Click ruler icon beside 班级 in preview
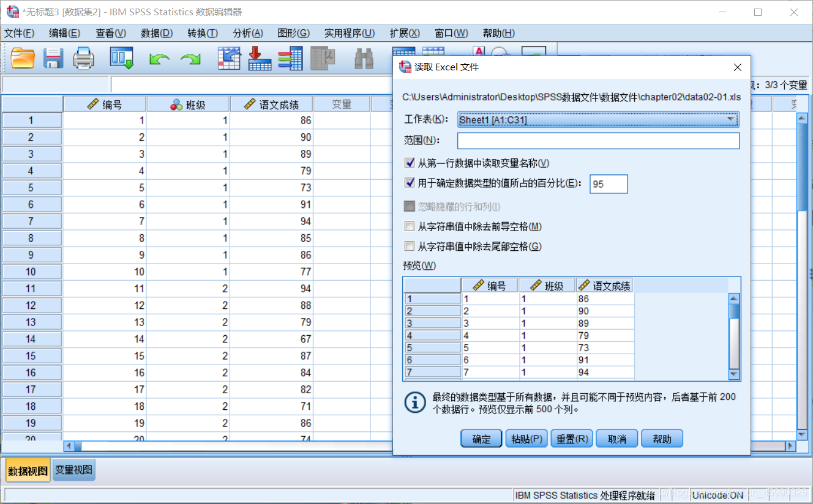Screen dimensions: 813x504 tap(536, 286)
